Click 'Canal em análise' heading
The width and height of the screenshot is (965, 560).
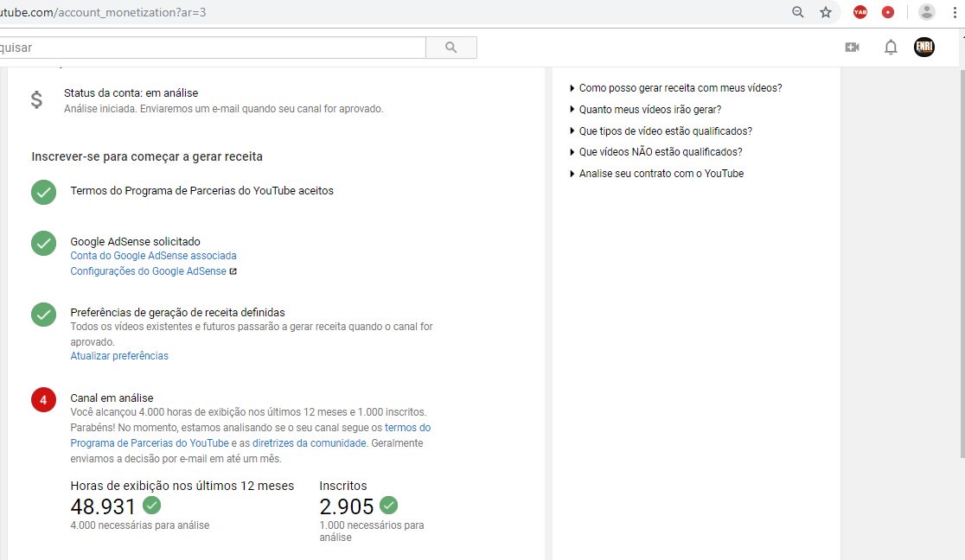(x=112, y=398)
